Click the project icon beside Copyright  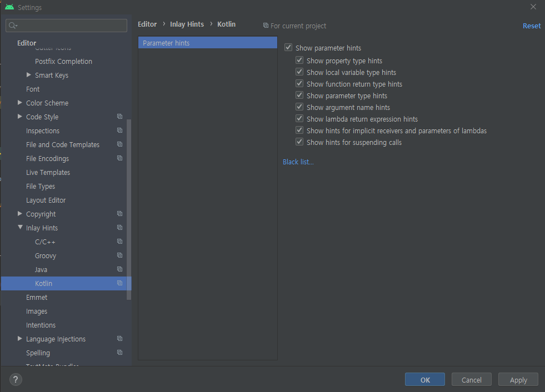(x=119, y=214)
